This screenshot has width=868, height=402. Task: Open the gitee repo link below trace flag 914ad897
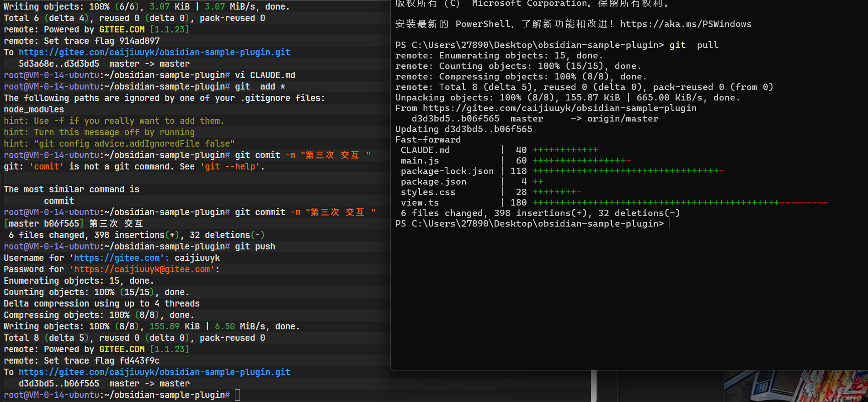[154, 53]
